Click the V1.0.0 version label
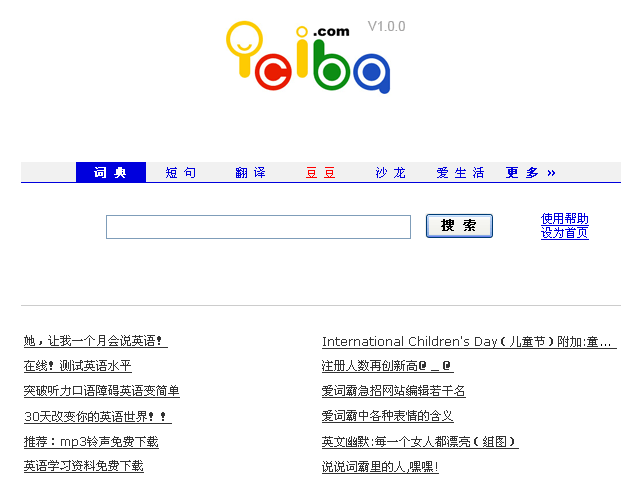The height and width of the screenshot is (480, 640). point(387,27)
